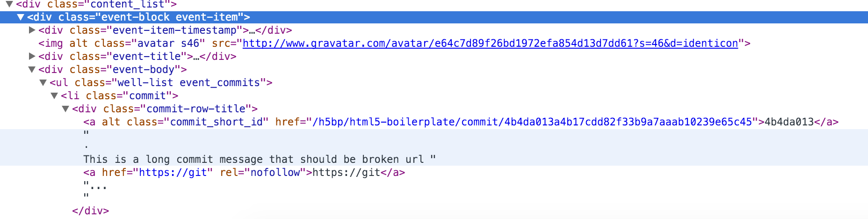The width and height of the screenshot is (868, 219).
Task: Collapse the li commit node
Action: (54, 95)
